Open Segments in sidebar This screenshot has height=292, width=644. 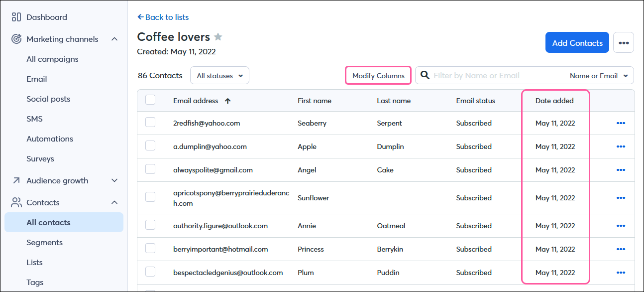(x=44, y=242)
